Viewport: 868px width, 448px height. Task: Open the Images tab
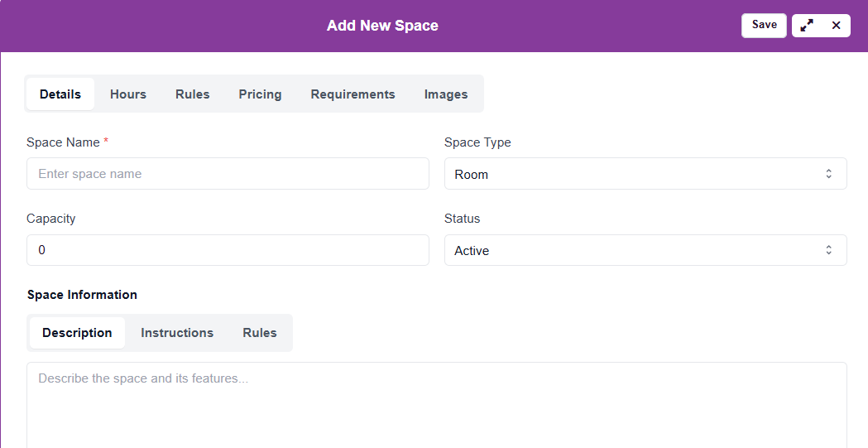coord(446,94)
